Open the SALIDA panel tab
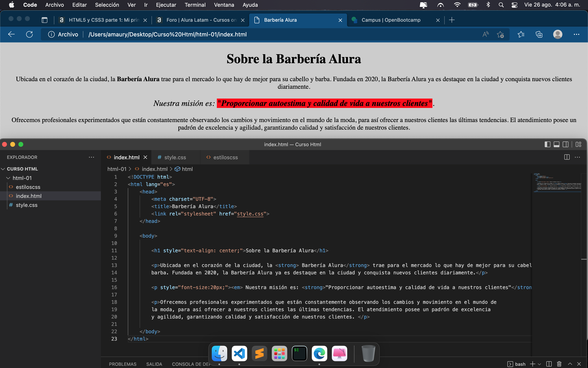 pyautogui.click(x=154, y=364)
